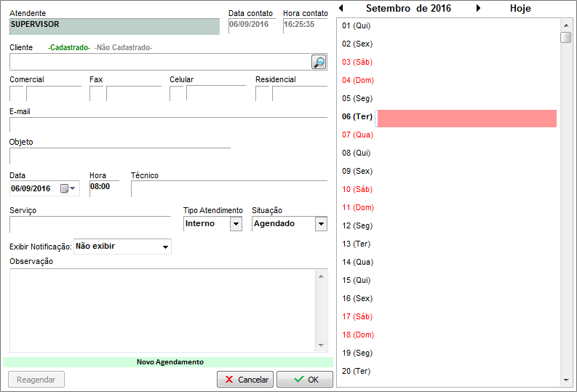Open the Exibir Notificação dropdown

[166, 247]
